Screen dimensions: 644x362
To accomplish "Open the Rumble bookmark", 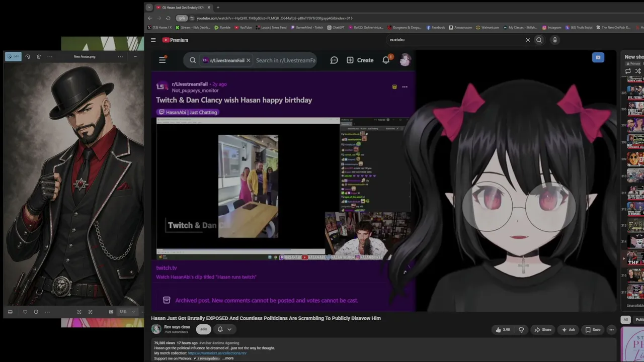I will (x=222, y=28).
